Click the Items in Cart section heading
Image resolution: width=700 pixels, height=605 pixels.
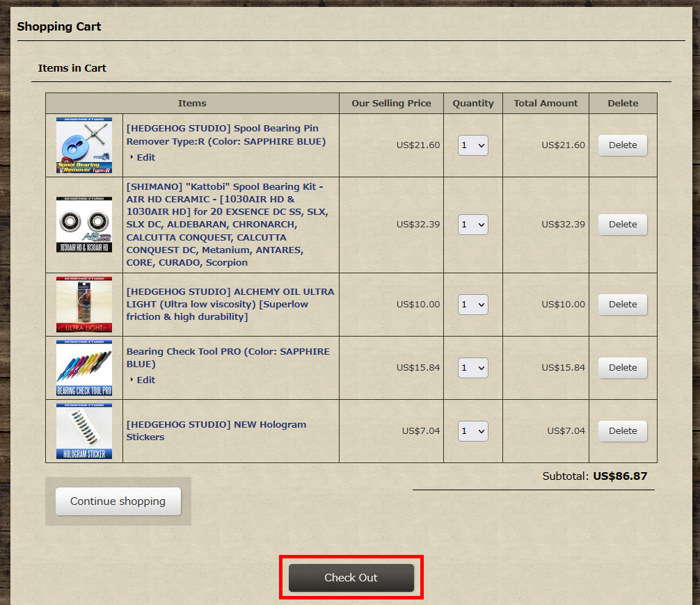[x=72, y=68]
